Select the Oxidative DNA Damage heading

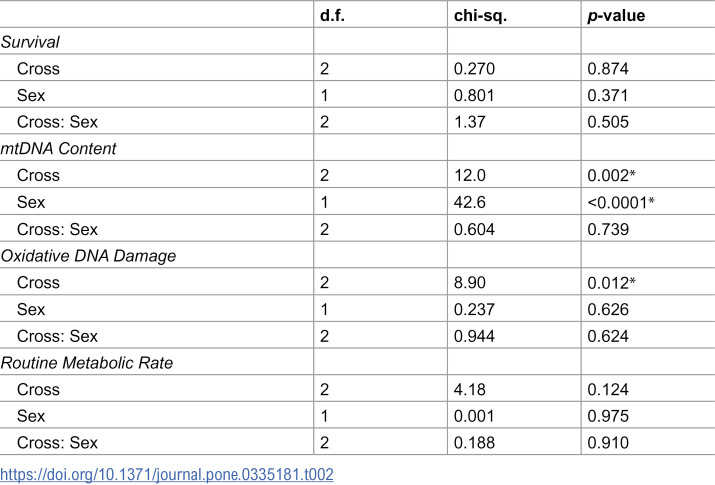[88, 256]
